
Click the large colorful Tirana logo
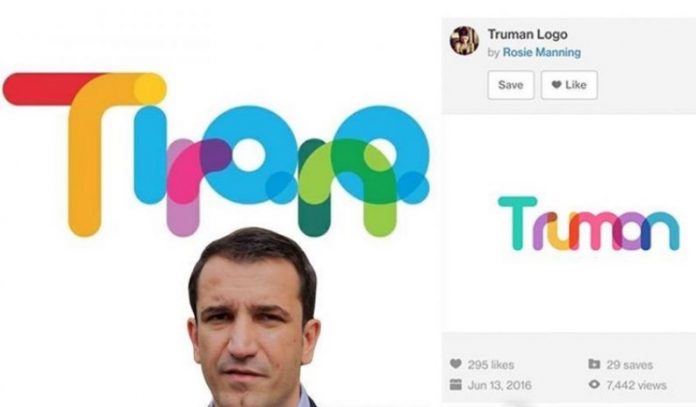click(x=216, y=154)
